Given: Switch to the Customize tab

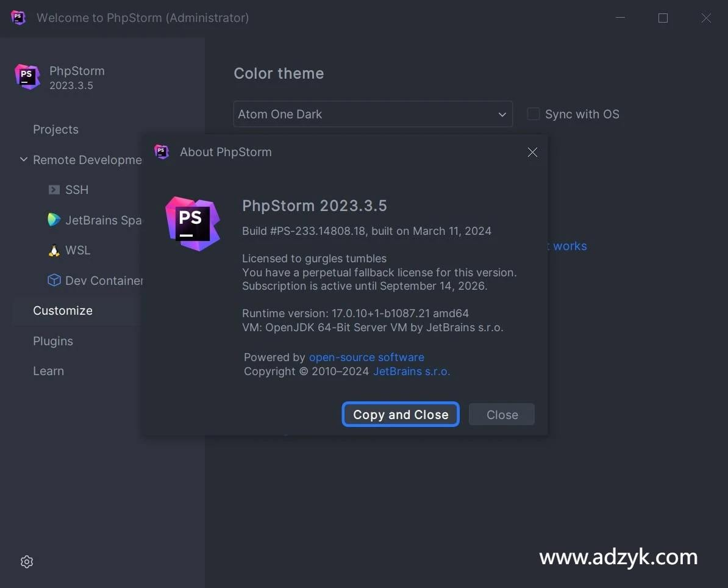Looking at the screenshot, I should (63, 310).
